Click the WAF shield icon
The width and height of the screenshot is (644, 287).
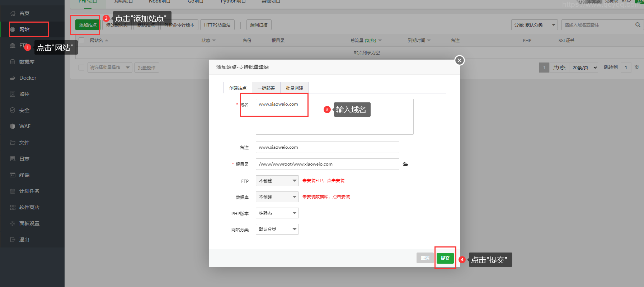pos(13,126)
